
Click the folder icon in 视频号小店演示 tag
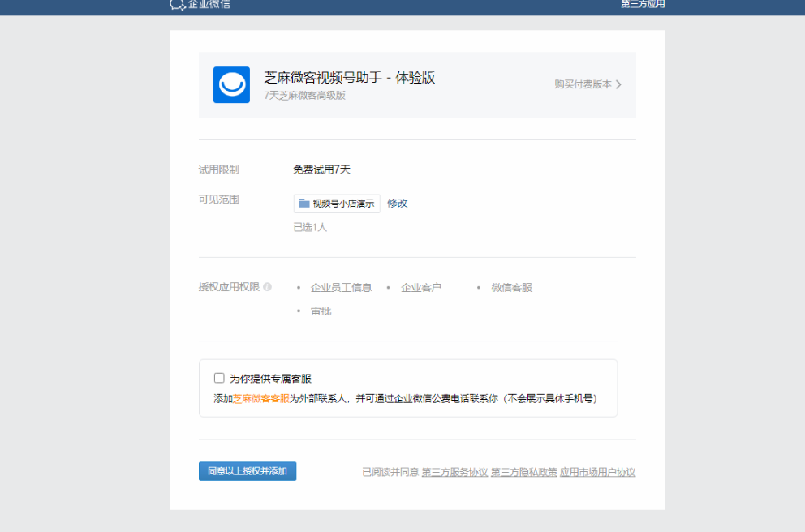coord(304,204)
